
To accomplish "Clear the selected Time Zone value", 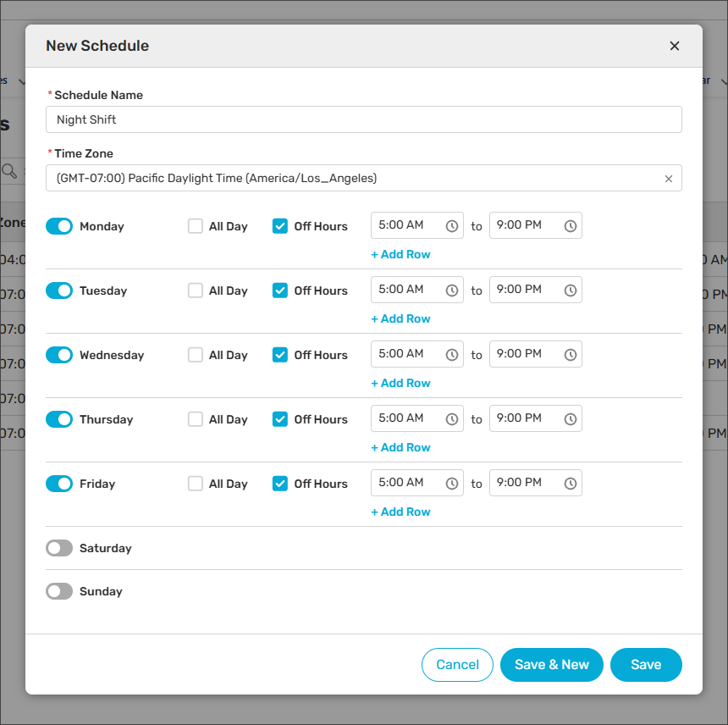I will click(668, 179).
